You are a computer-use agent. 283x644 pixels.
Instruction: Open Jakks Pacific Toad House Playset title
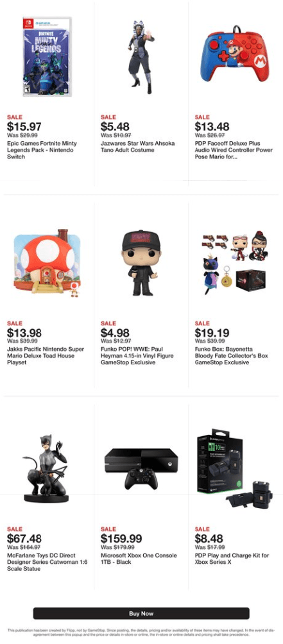46,356
